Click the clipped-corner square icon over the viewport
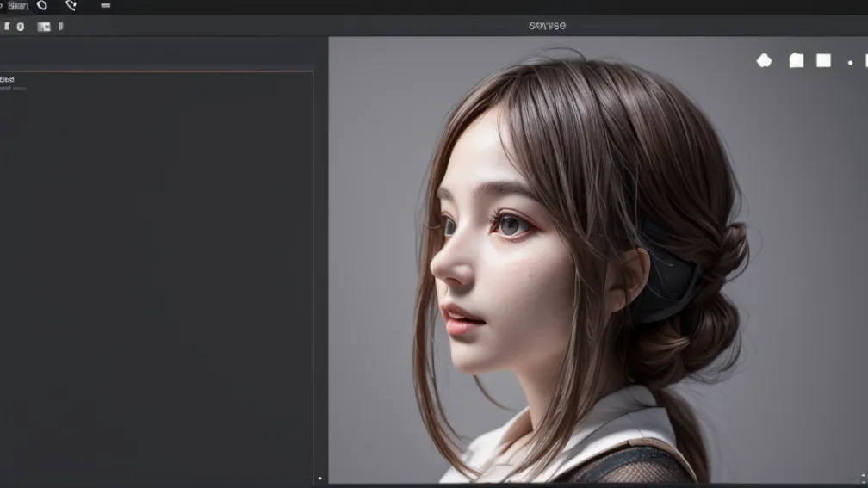 pos(796,60)
